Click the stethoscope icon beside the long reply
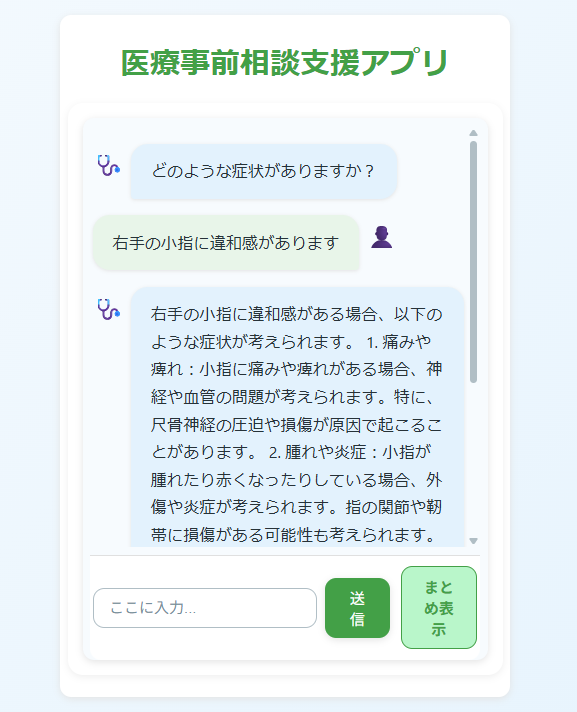Viewport: 577px width, 712px height. (x=108, y=309)
